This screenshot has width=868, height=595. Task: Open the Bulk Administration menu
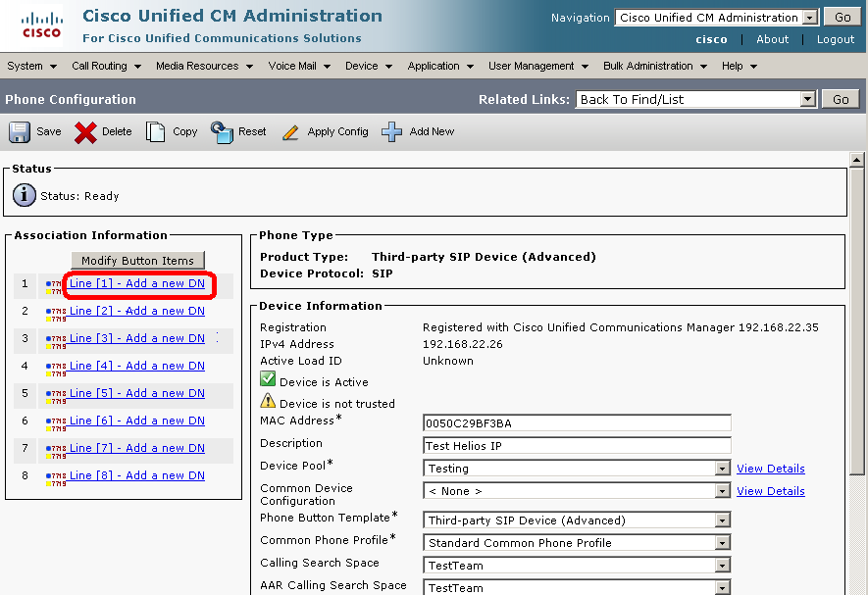pos(655,66)
